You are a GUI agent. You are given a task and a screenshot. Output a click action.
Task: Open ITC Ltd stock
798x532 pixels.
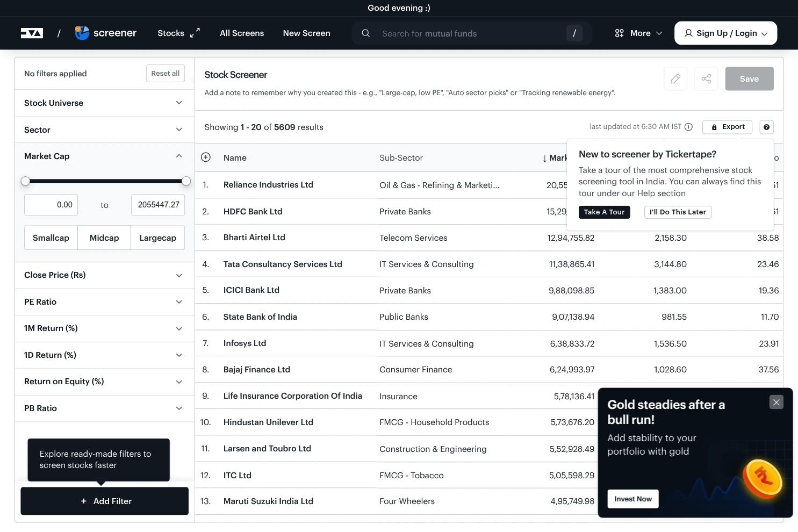238,476
